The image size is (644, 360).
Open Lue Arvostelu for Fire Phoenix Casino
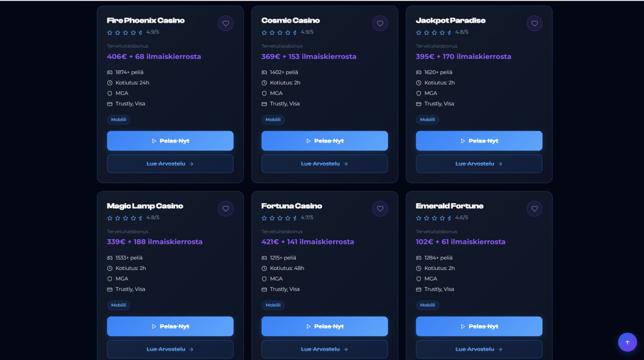pos(170,163)
